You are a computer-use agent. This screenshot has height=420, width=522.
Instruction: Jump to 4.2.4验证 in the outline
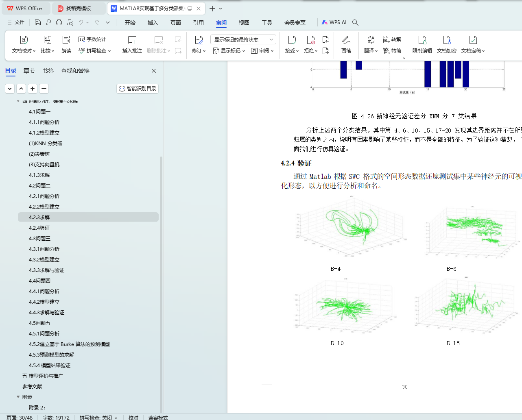(39, 228)
